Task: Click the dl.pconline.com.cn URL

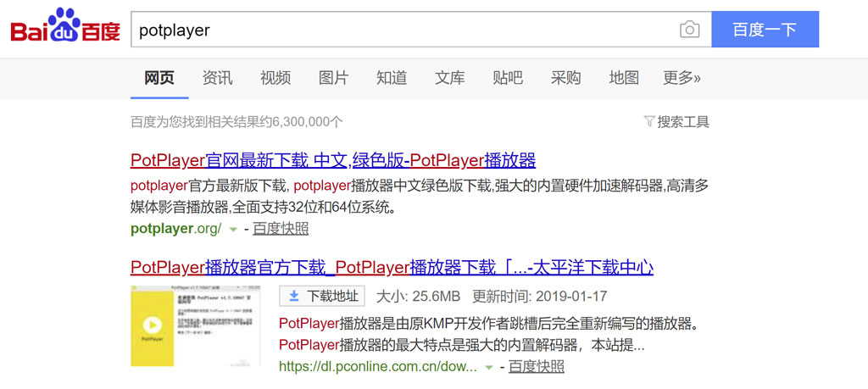Action: 378,366
